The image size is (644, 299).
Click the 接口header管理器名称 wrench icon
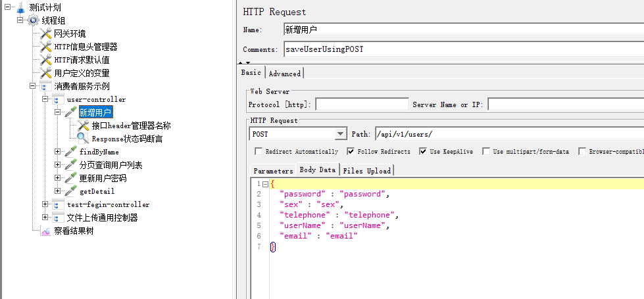(x=84, y=126)
